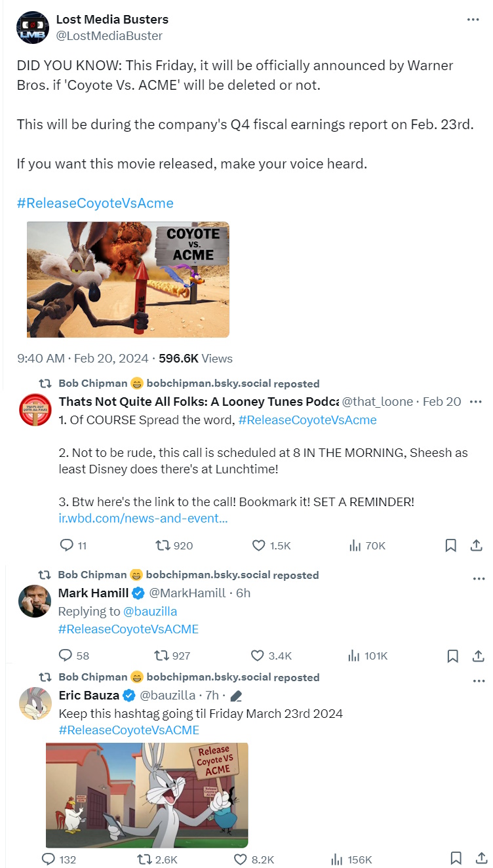Bookmark the Looney Tunes podcast tweet
Image resolution: width=493 pixels, height=868 pixels.
tap(451, 545)
